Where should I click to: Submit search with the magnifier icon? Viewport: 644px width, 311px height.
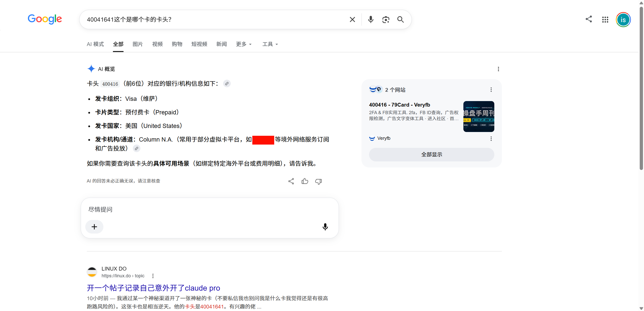(400, 20)
